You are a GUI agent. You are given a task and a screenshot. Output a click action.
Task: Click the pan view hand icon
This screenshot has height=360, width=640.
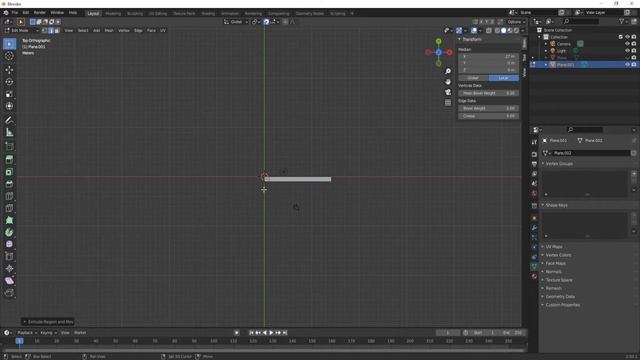448,82
